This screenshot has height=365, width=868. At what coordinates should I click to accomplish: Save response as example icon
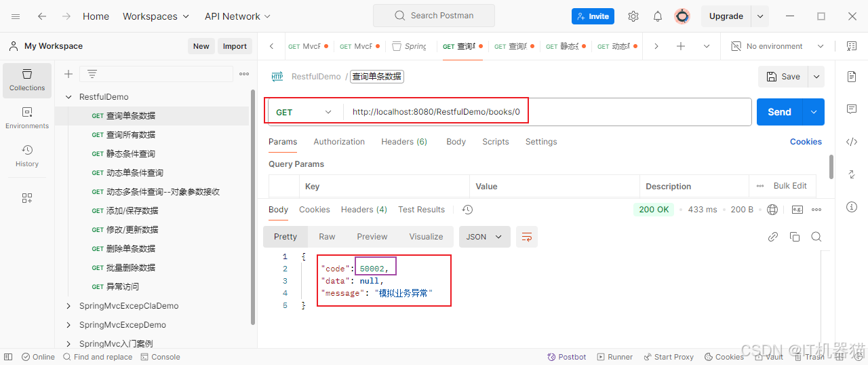tap(797, 210)
